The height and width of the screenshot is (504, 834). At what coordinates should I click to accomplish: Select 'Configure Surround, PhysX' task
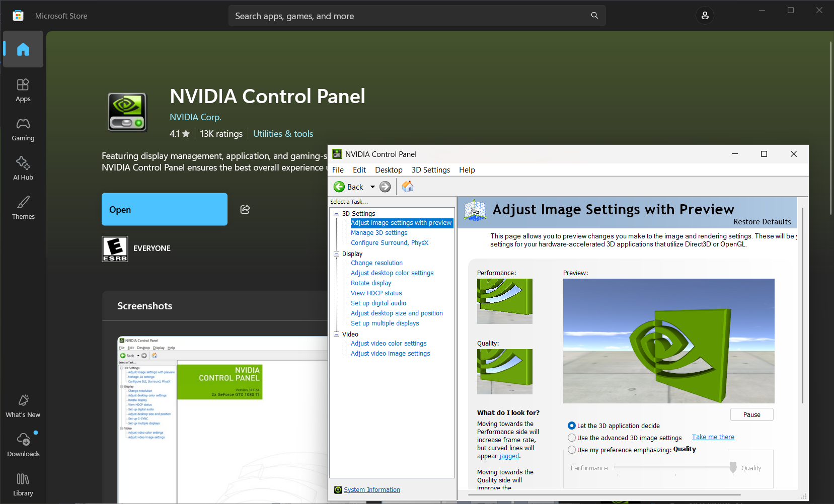click(x=390, y=243)
